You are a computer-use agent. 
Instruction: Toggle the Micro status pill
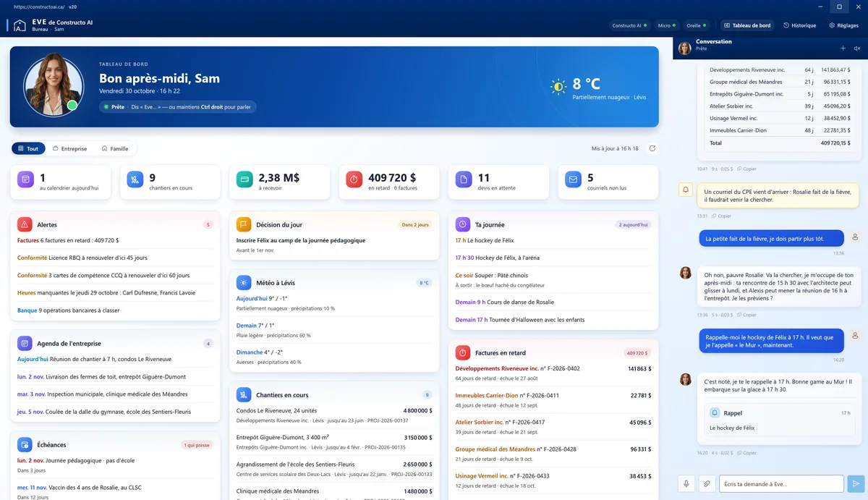coord(668,25)
